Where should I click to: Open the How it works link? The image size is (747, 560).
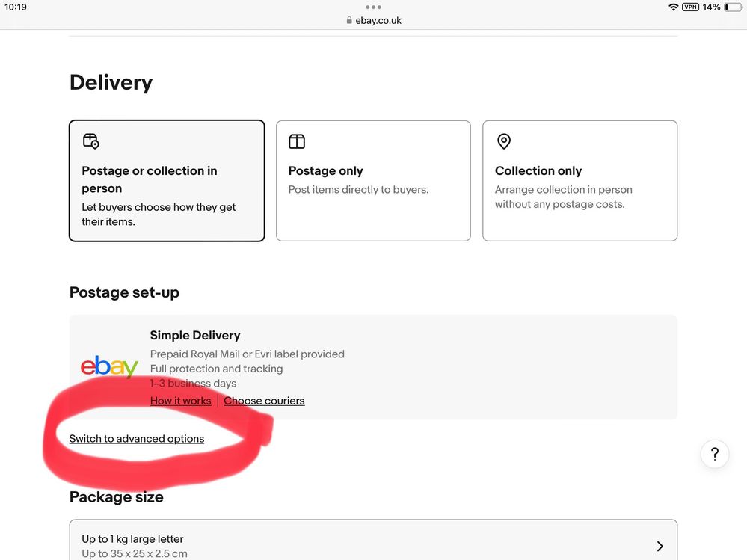tap(180, 401)
